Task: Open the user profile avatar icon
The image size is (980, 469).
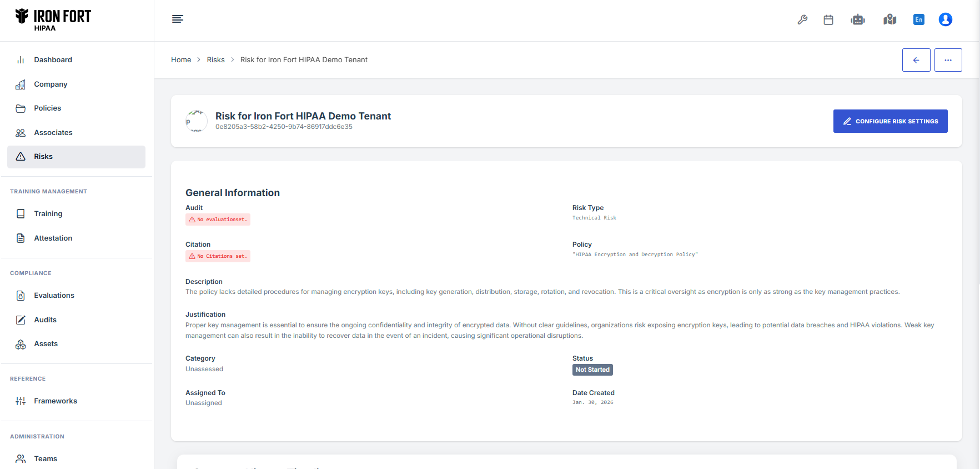Action: [945, 20]
